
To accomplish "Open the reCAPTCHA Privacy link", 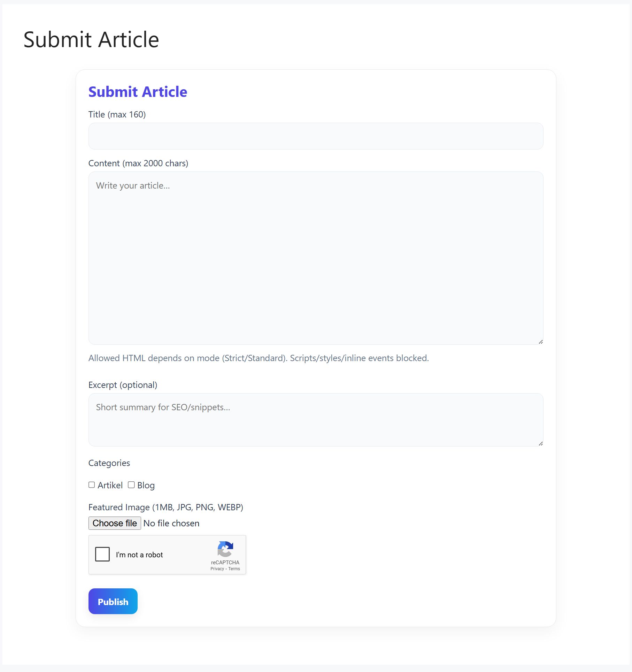I will [217, 569].
